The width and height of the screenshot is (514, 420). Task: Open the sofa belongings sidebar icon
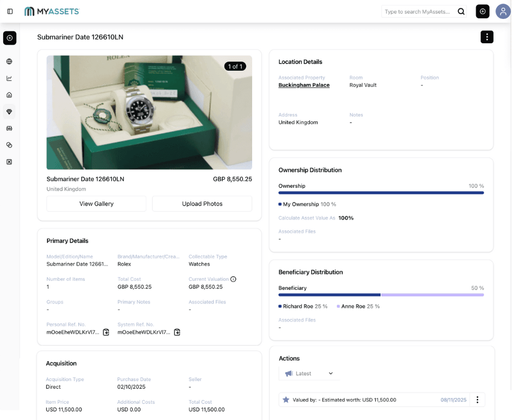[x=9, y=128]
